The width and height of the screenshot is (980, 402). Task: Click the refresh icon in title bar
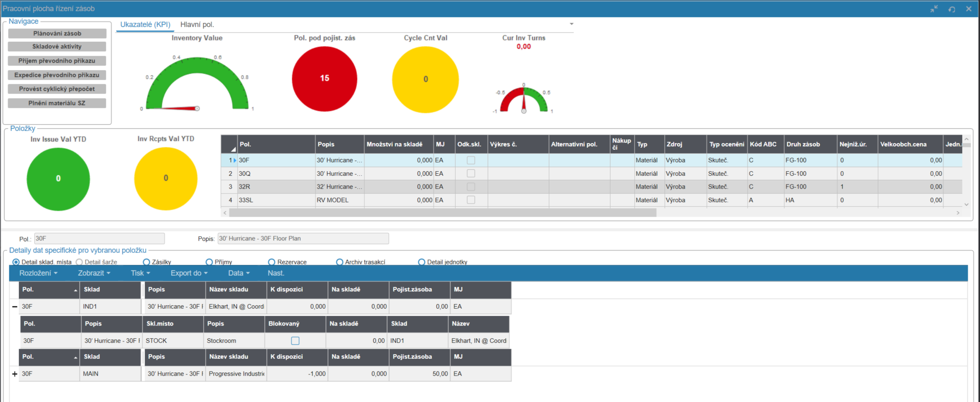951,9
